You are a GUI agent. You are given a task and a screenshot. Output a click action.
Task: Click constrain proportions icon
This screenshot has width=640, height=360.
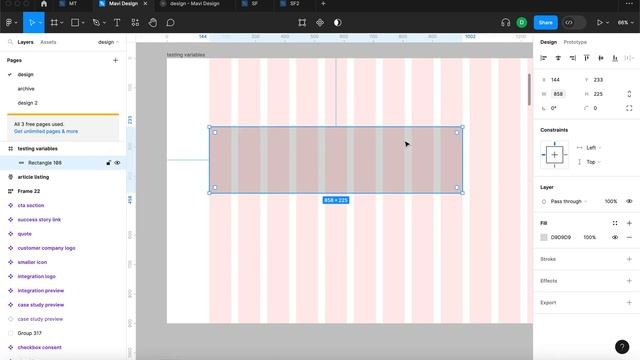click(x=629, y=94)
